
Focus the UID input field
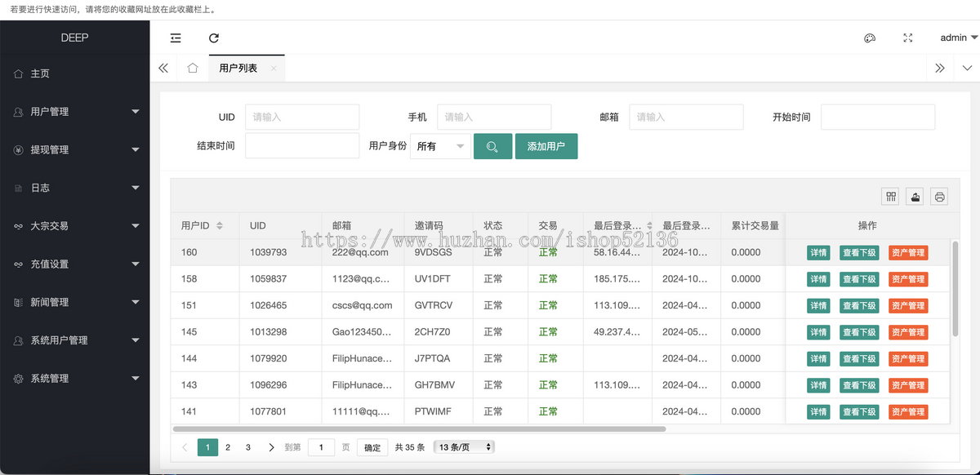[302, 117]
